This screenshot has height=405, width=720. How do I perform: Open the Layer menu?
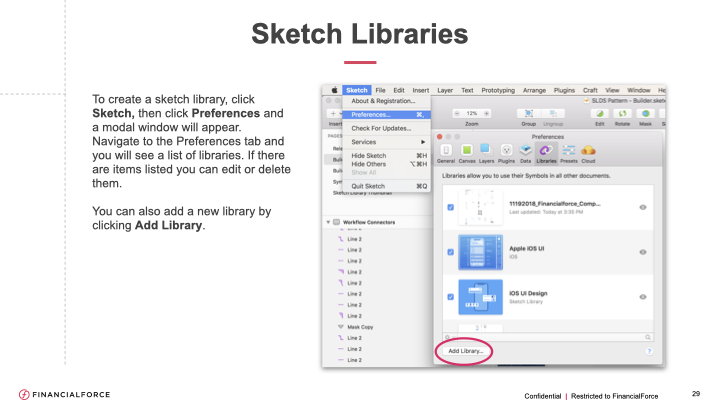(445, 90)
